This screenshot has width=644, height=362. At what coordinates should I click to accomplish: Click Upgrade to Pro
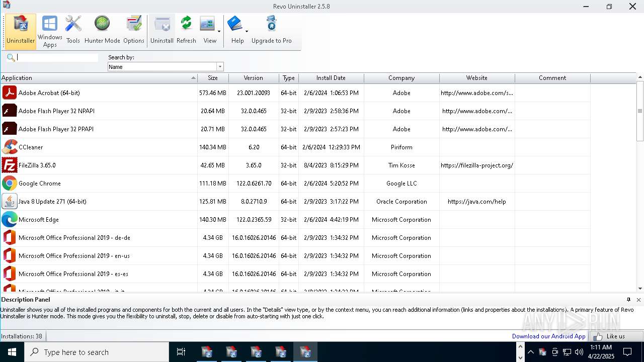click(x=271, y=31)
